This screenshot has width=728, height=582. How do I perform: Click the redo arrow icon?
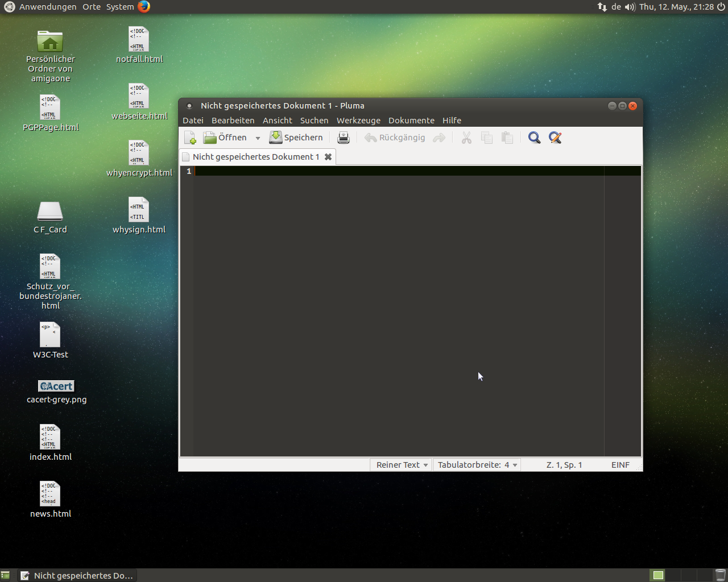click(439, 138)
